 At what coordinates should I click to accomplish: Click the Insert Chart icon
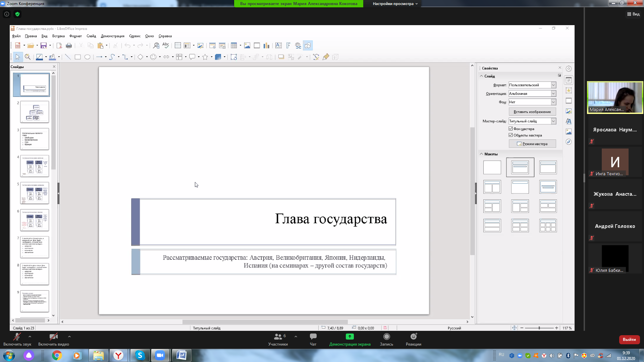pos(266,46)
